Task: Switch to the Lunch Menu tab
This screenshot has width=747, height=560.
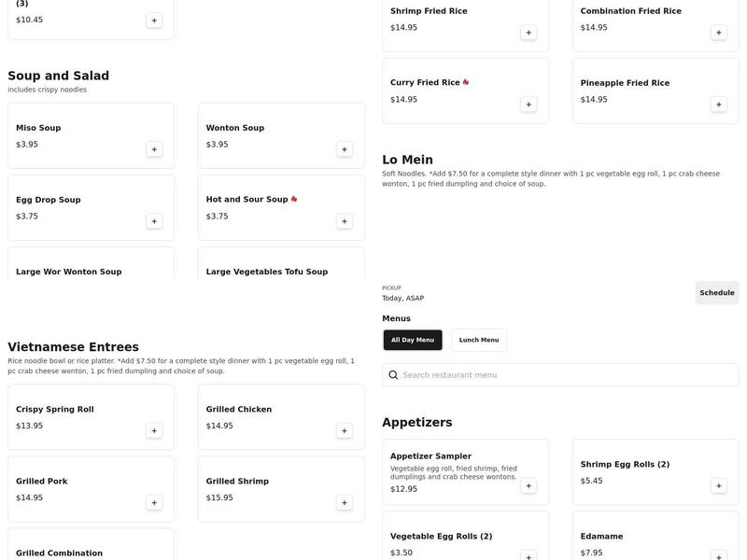Action: pos(479,340)
